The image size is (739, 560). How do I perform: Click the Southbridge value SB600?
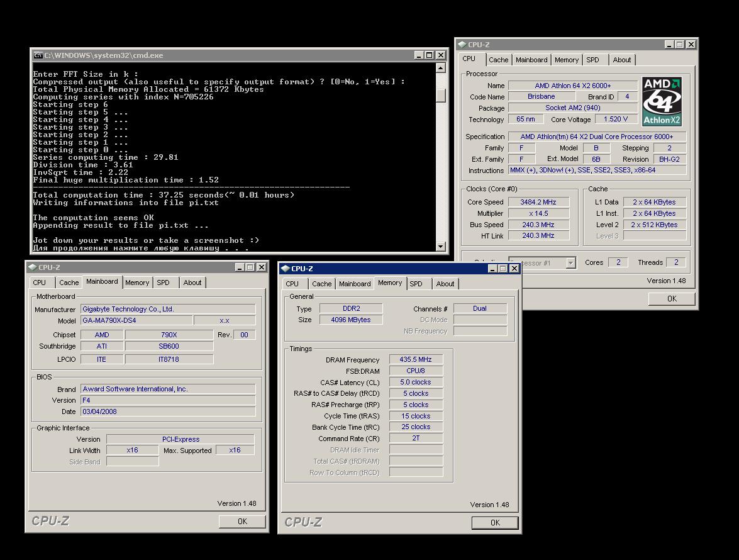tap(169, 346)
